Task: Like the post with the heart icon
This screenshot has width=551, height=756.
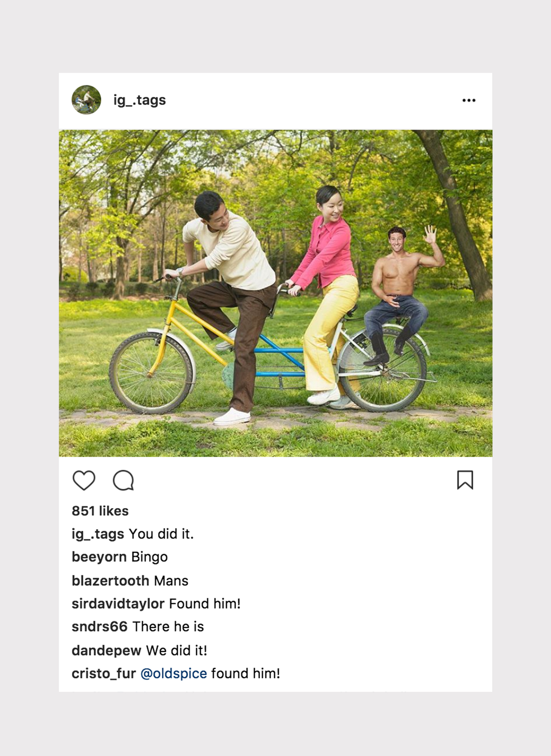Action: (84, 480)
